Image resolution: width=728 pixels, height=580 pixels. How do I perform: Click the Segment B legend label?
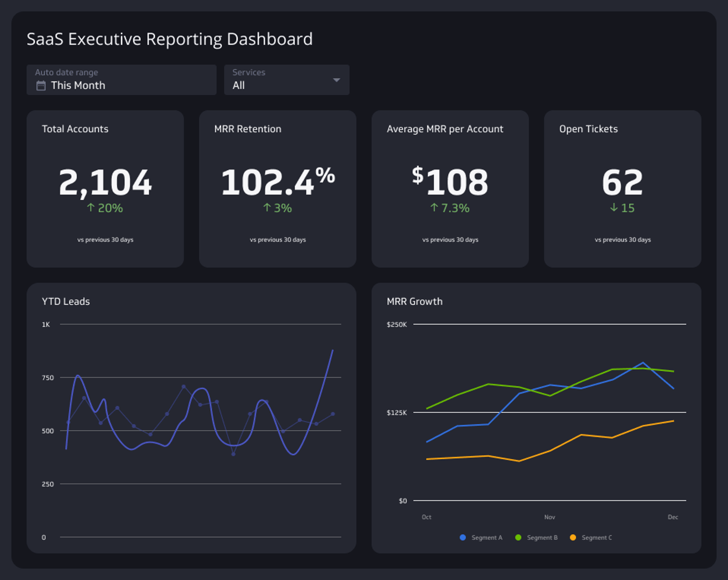[x=542, y=538]
